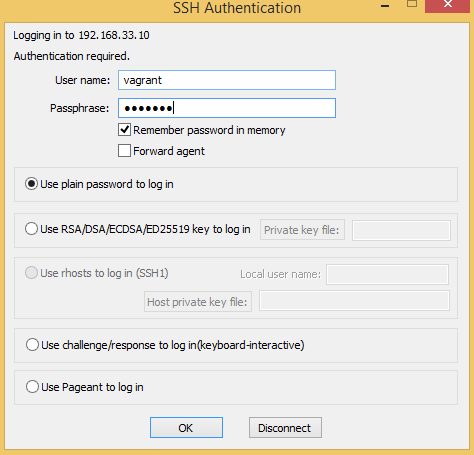Click the Passphrase input field

(x=227, y=108)
